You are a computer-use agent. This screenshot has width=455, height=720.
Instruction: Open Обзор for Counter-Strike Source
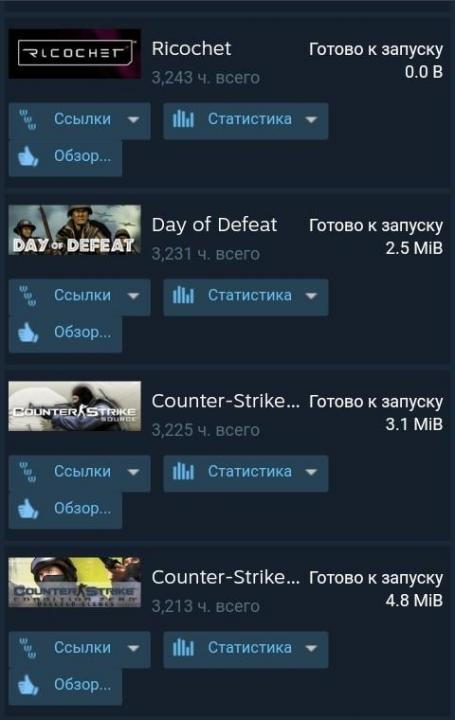65,509
